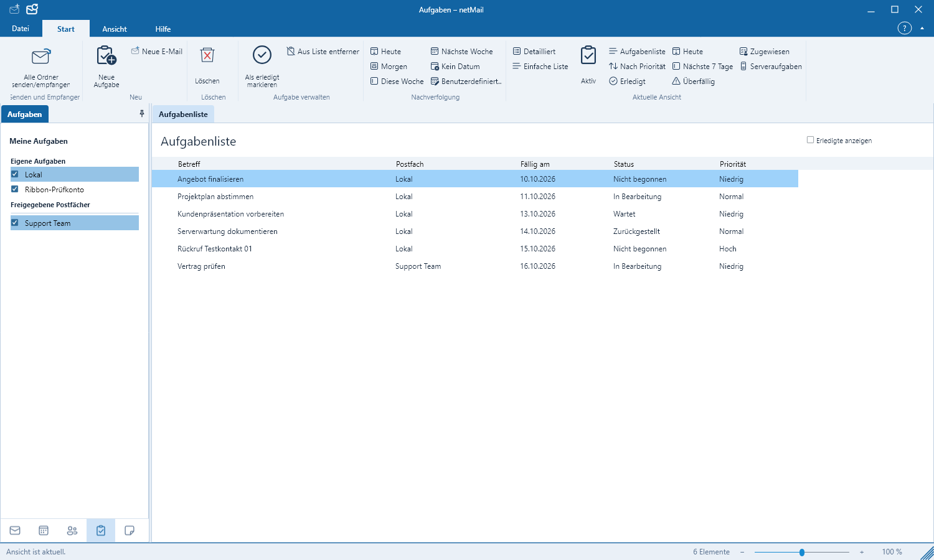
Task: Open the contacts module in bottom navigation
Action: (72, 531)
